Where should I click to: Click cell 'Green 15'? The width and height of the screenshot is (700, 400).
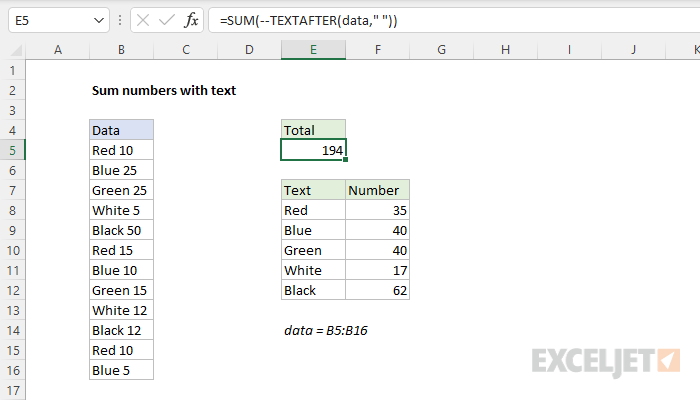tap(121, 291)
